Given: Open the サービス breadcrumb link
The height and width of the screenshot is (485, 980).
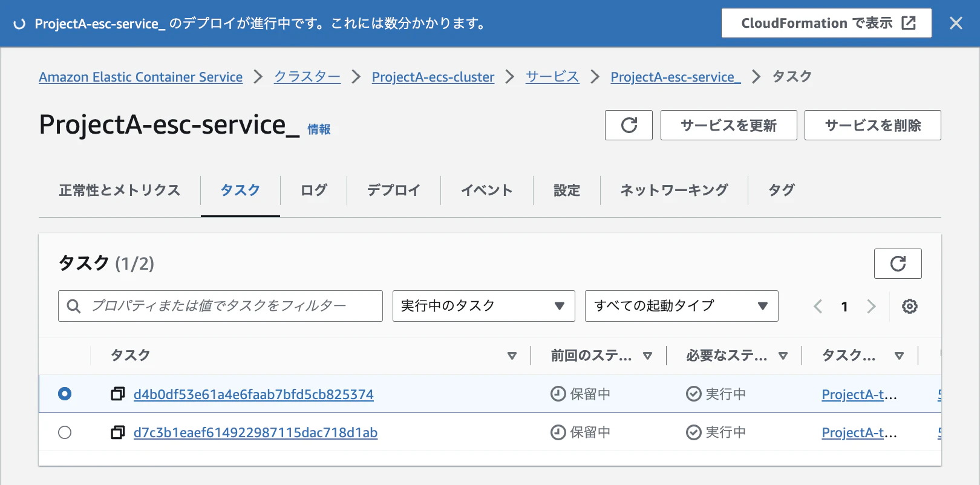Looking at the screenshot, I should coord(552,77).
